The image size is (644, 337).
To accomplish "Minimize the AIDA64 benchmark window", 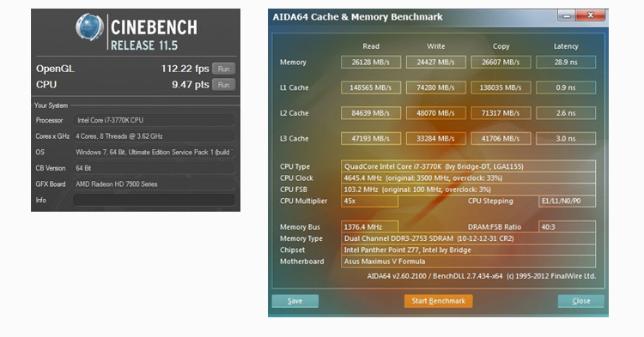I will click(x=567, y=15).
